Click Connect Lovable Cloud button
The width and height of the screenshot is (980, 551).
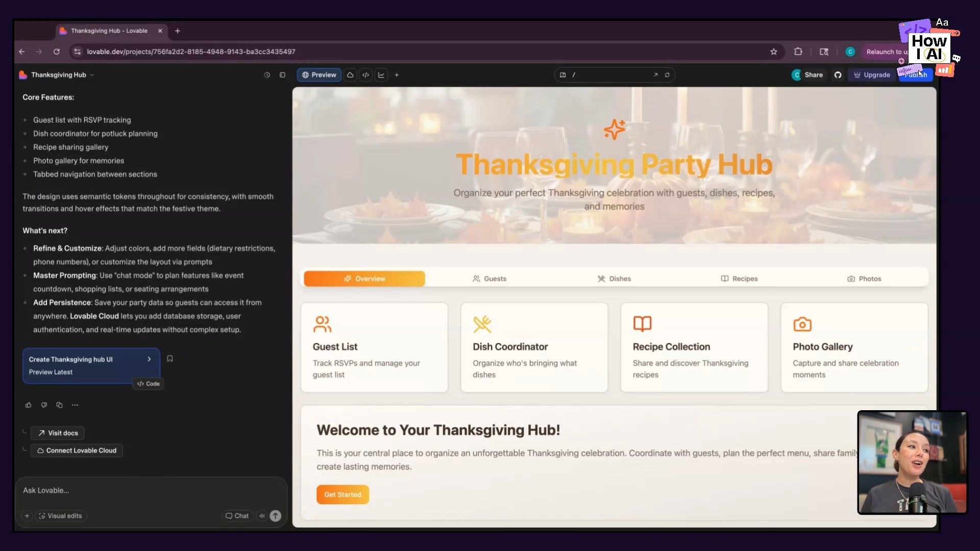[x=77, y=450]
